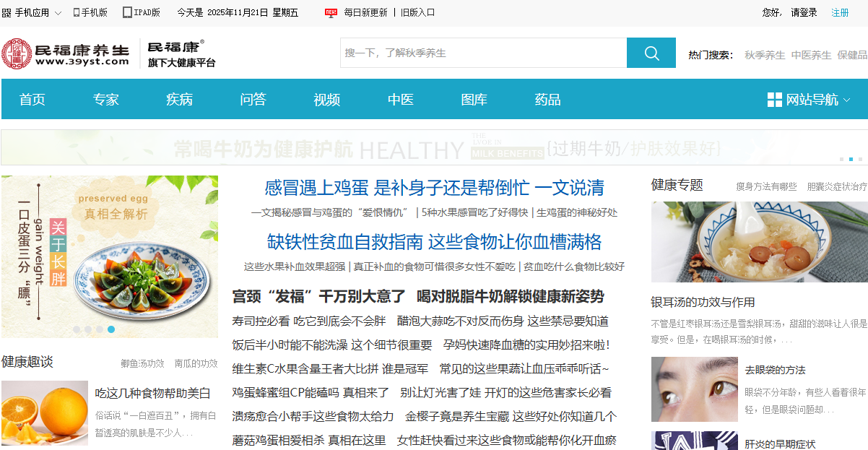The width and height of the screenshot is (868, 450).
Task: Click the 民福康养生 site logo
Action: click(x=66, y=54)
